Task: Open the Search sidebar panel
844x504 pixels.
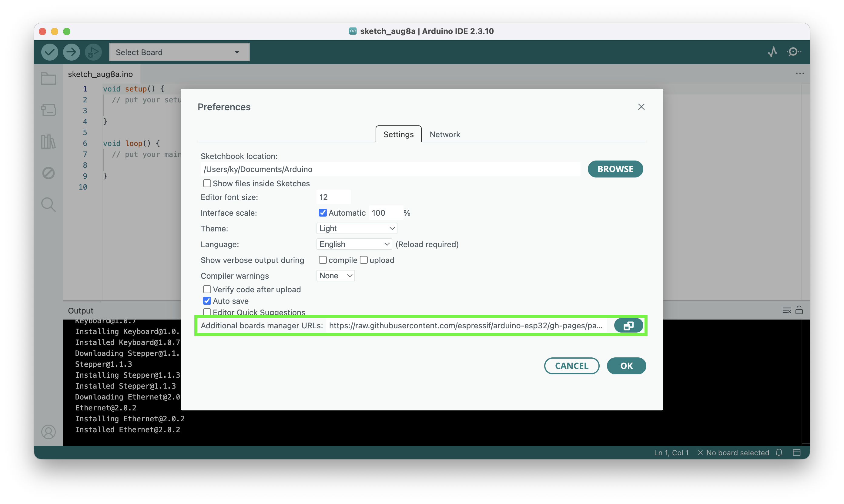Action: pyautogui.click(x=48, y=204)
